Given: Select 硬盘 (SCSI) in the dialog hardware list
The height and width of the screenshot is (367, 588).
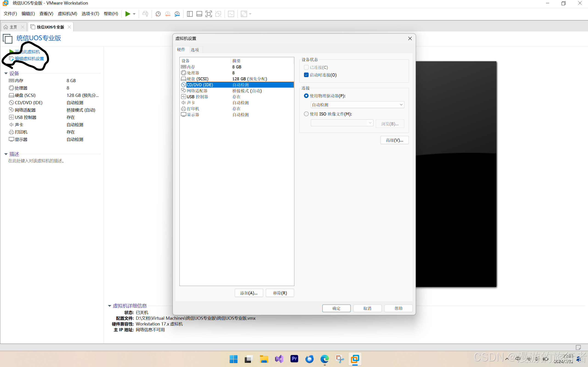Looking at the screenshot, I should (237, 79).
